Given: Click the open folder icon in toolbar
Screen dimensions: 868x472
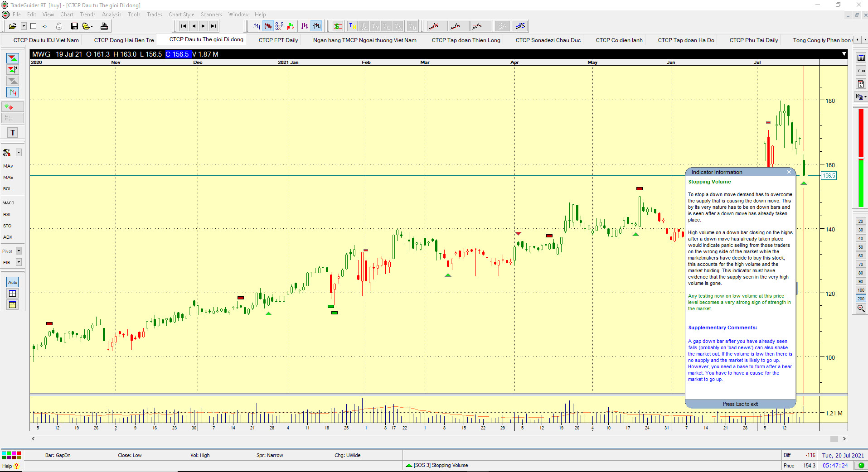Looking at the screenshot, I should [x=12, y=26].
